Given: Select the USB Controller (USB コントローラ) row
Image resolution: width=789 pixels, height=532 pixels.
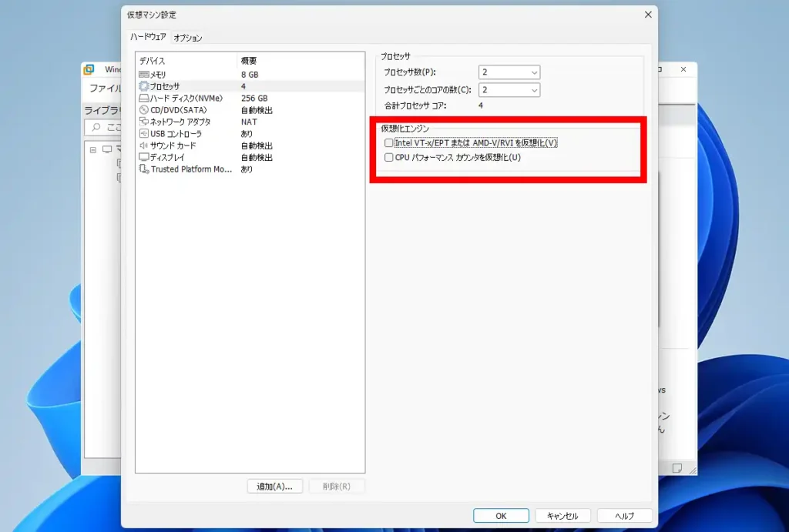Looking at the screenshot, I should [x=250, y=134].
